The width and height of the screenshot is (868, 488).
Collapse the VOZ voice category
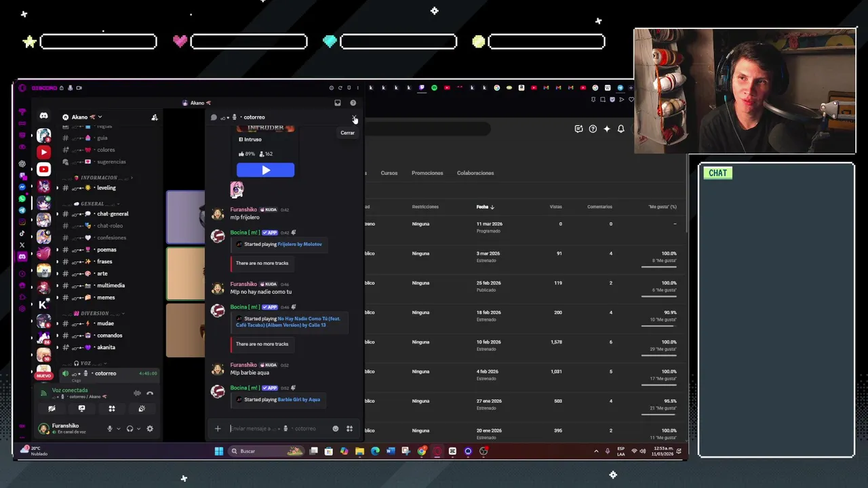click(86, 363)
